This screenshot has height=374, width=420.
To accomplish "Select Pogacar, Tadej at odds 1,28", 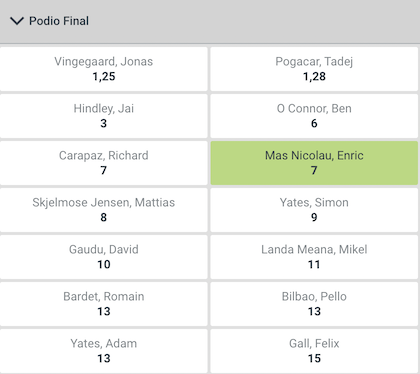I will click(314, 69).
